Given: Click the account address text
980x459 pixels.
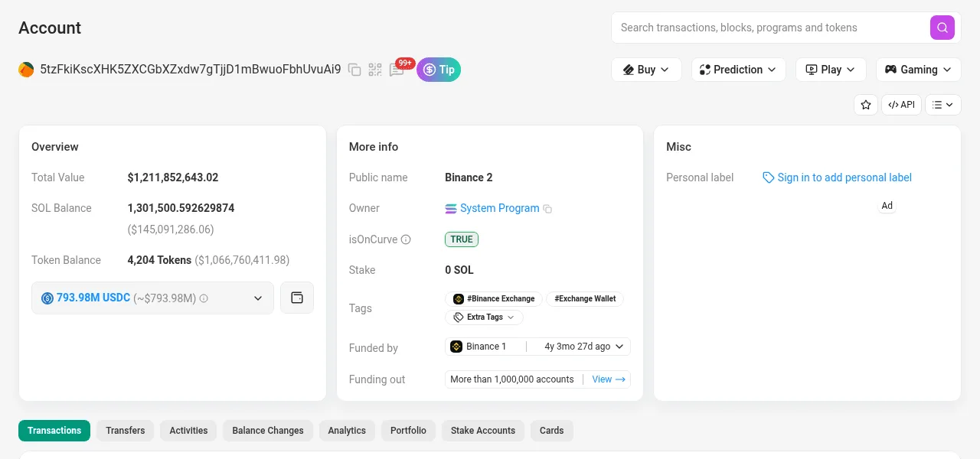Looking at the screenshot, I should 191,70.
